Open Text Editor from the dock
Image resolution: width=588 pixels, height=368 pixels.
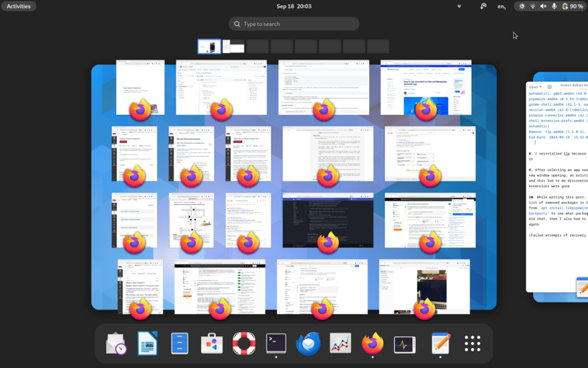tap(441, 344)
